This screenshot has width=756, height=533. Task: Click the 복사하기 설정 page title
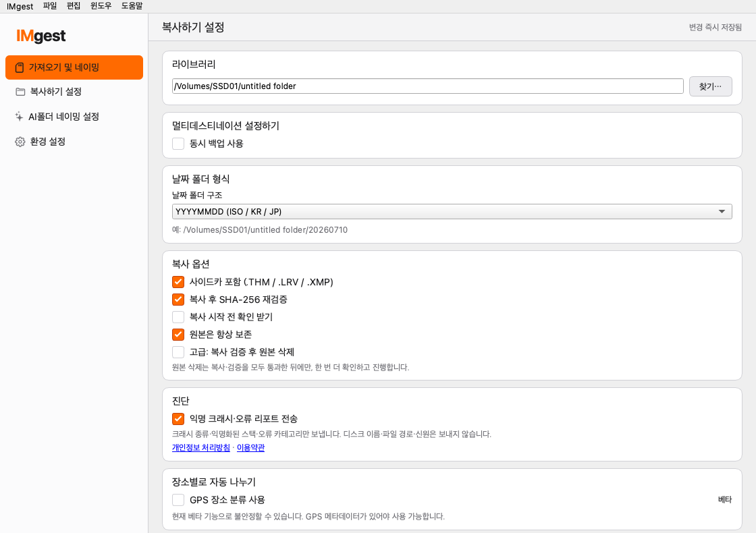(193, 27)
